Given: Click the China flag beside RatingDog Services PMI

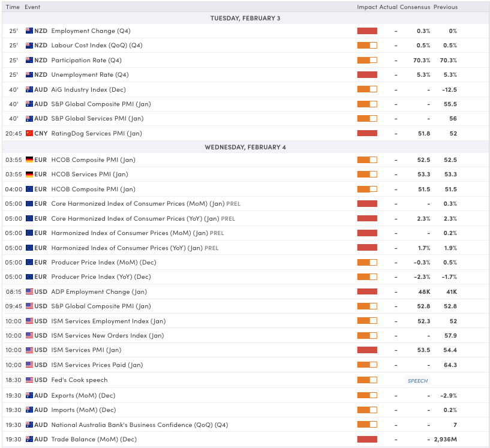Looking at the screenshot, I should [x=29, y=133].
